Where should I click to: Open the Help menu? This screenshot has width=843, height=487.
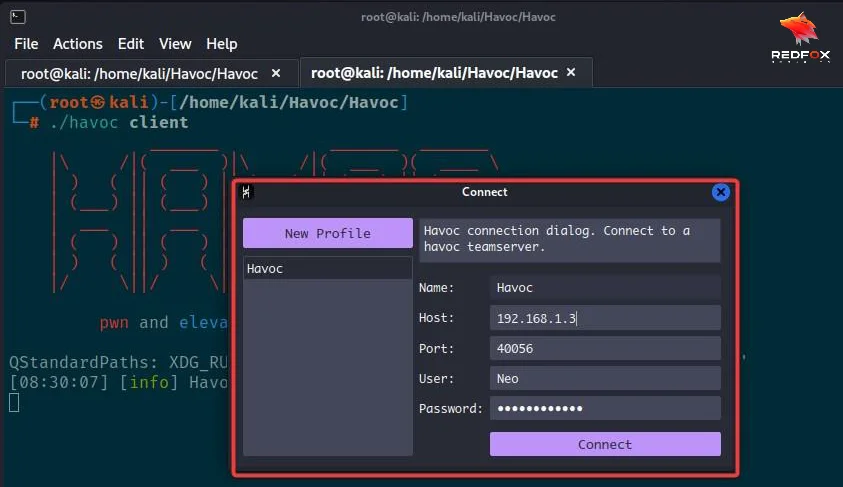pos(222,44)
